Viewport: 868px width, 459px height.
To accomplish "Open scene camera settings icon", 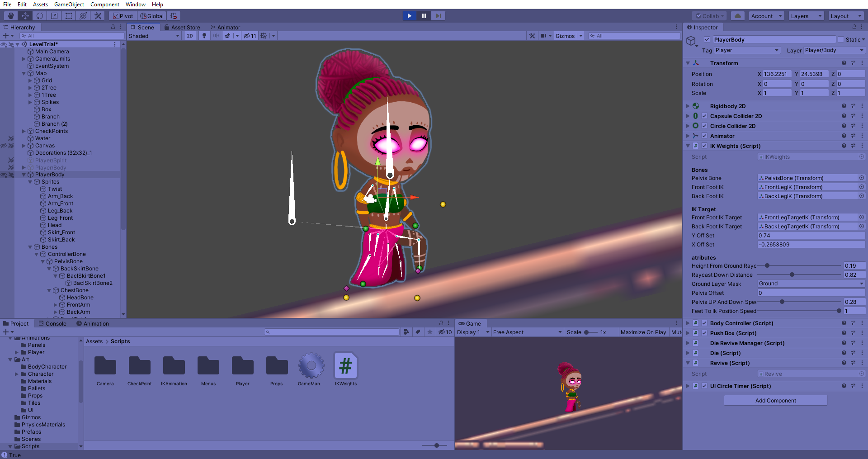I will [543, 36].
